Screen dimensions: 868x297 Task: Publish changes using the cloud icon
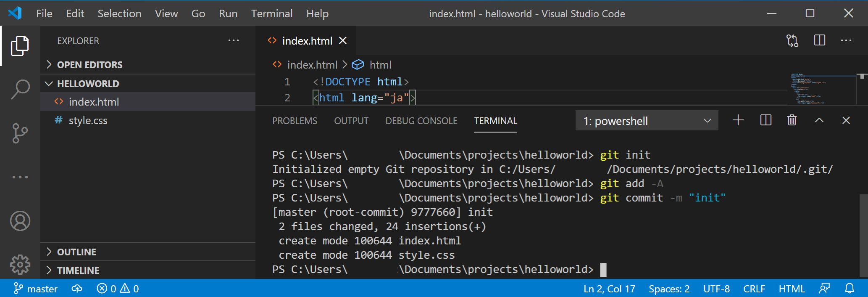pyautogui.click(x=77, y=289)
